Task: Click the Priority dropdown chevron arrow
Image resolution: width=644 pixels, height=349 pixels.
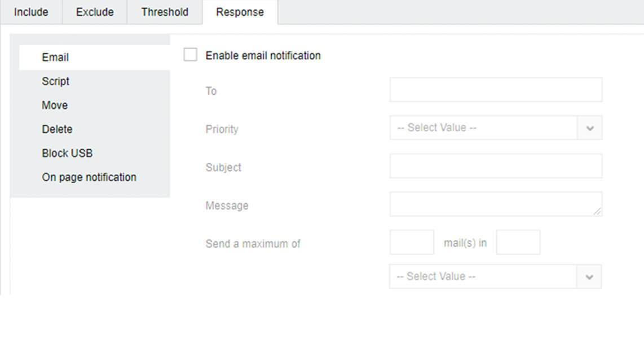Action: 590,128
